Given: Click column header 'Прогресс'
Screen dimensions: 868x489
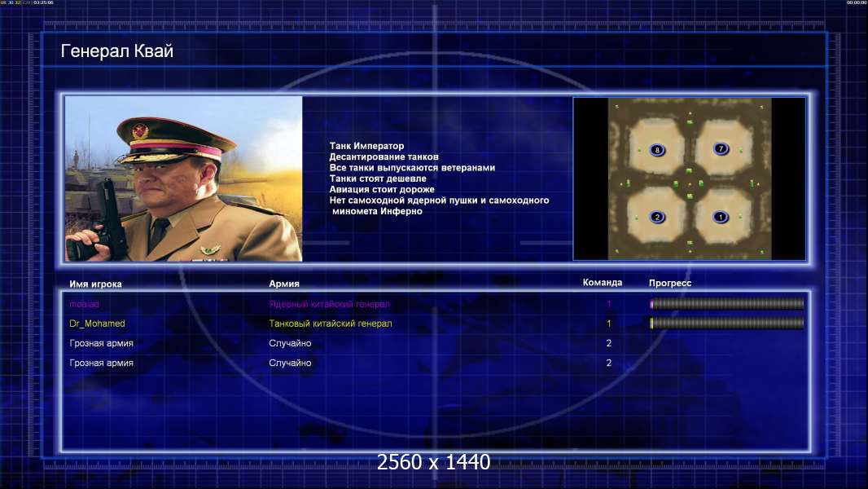Looking at the screenshot, I should 670,283.
